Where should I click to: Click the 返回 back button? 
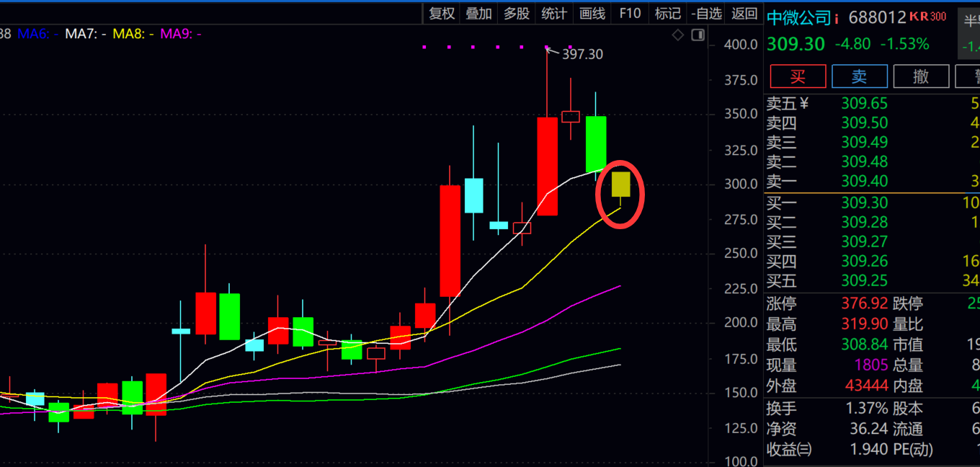click(x=744, y=13)
